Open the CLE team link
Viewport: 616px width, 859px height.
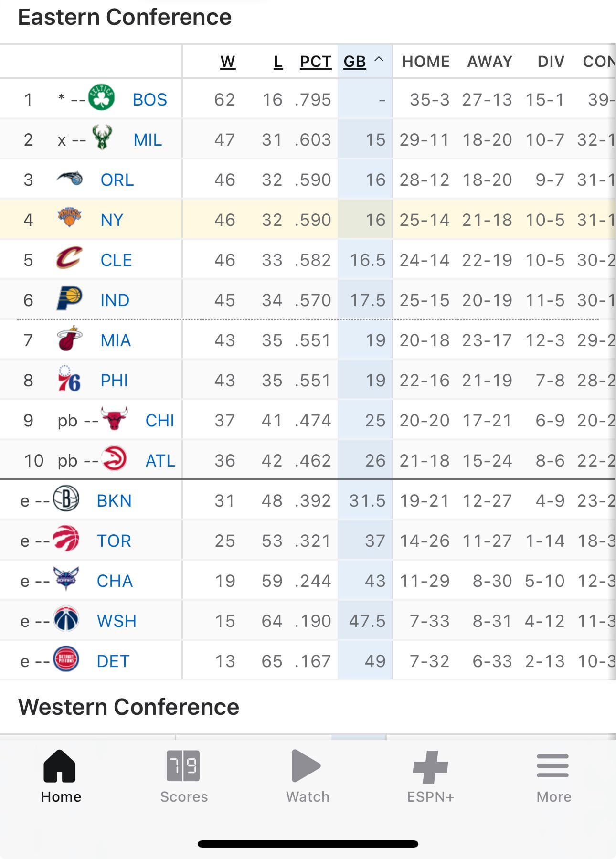[116, 260]
